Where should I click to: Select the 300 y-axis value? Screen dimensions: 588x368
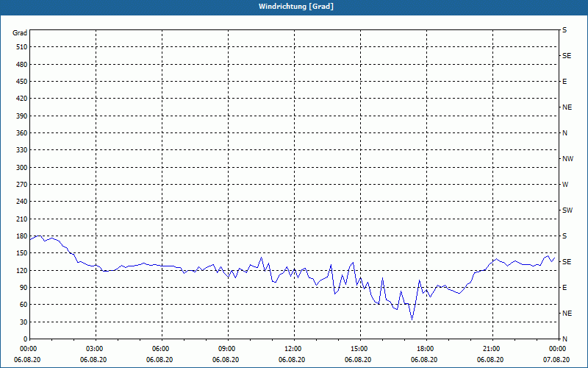[22, 168]
